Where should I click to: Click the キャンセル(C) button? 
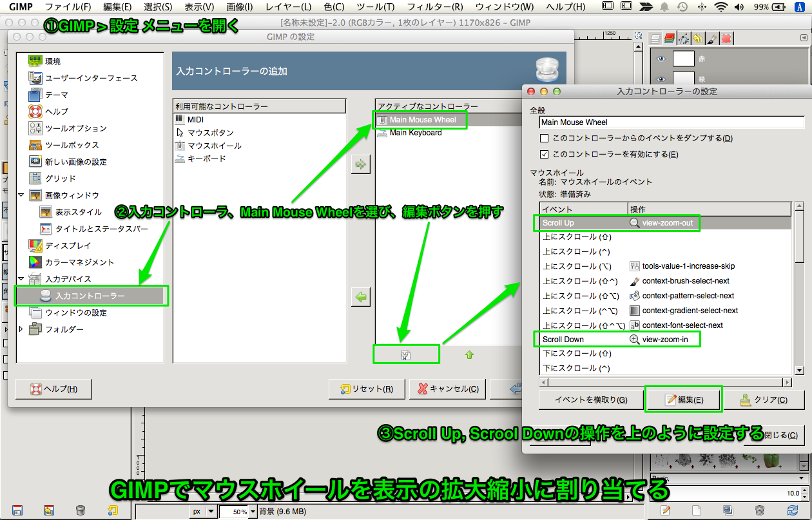tap(447, 389)
